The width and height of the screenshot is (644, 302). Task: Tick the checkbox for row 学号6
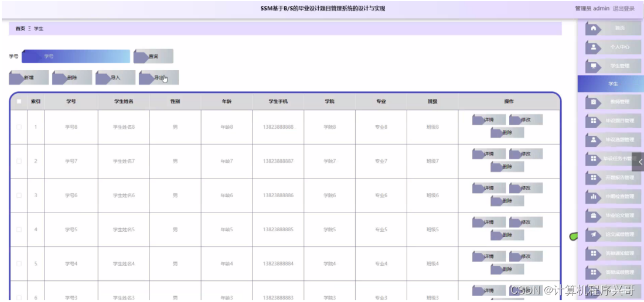coord(19,195)
